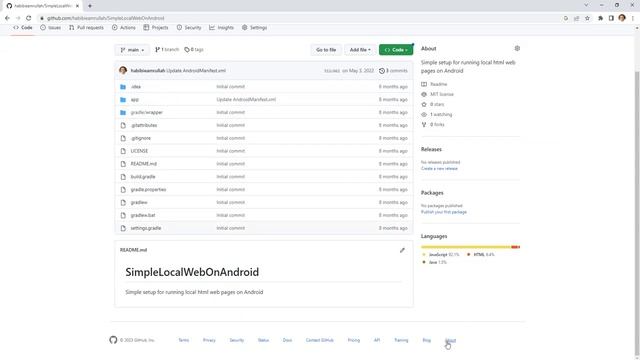The height and width of the screenshot is (360, 640).
Task: Click the .idea folder icon
Action: [123, 87]
